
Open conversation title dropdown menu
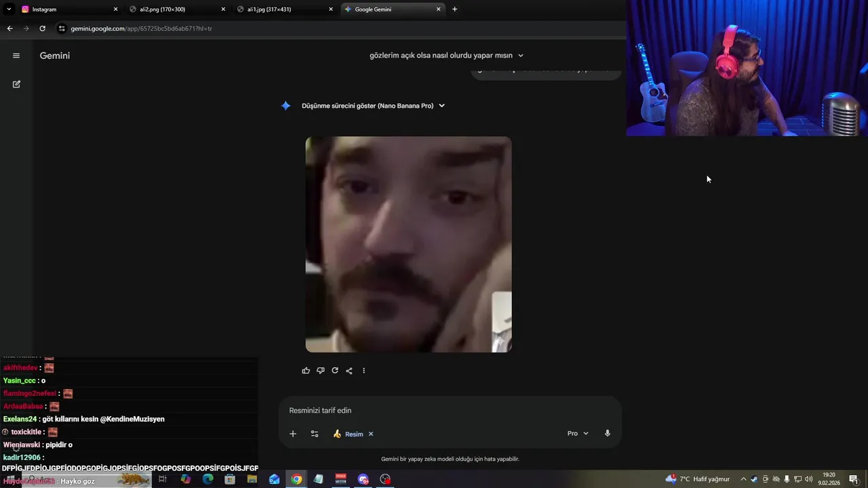click(521, 56)
